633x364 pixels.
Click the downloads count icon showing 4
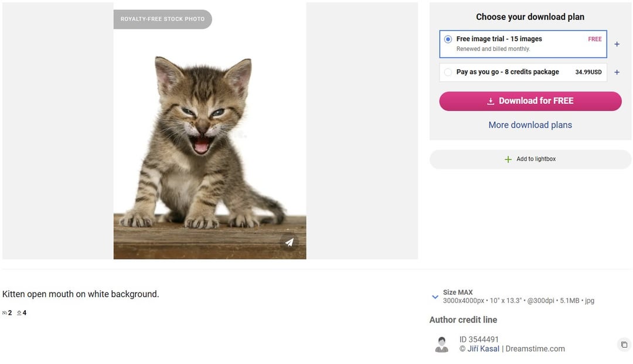[19, 313]
